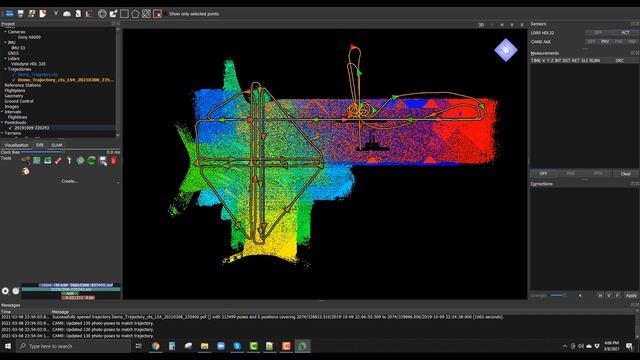Image resolution: width=640 pixels, height=360 pixels.
Task: Click the purple view orientation cube
Action: [506, 50]
